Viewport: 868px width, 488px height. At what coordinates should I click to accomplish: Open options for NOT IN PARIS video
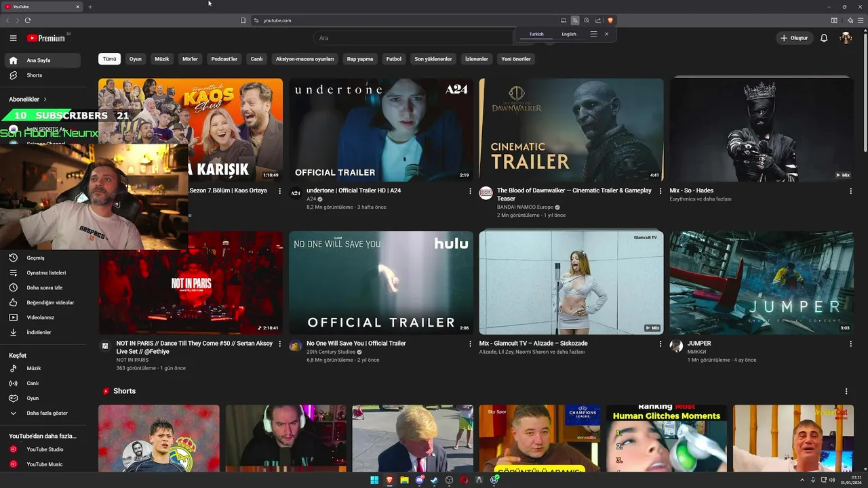[279, 344]
